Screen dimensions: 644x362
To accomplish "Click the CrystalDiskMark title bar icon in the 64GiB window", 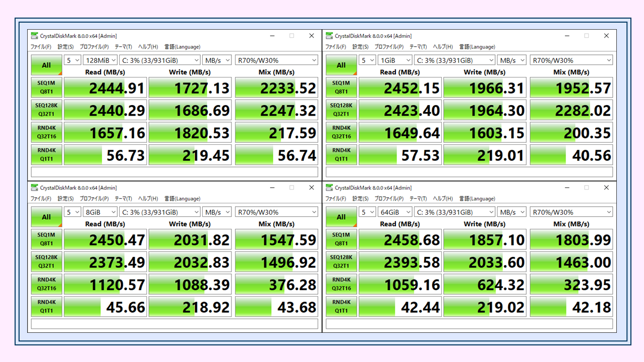I will click(329, 188).
